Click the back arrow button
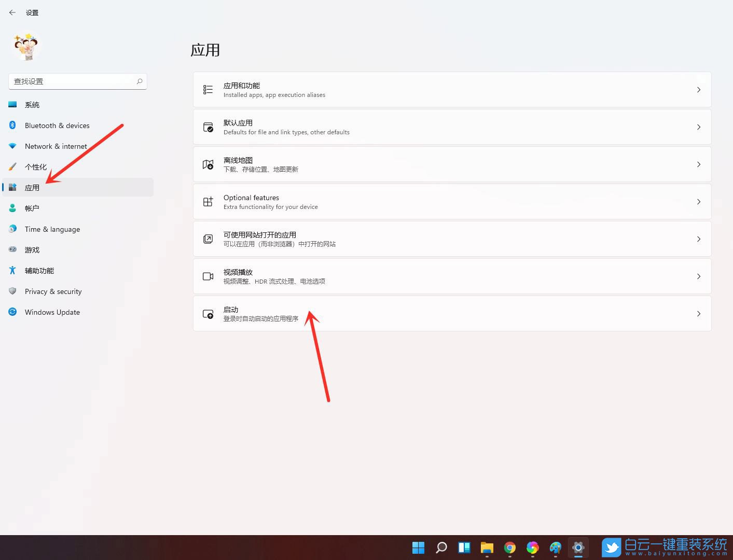Screen dimensions: 733x560 click(12, 12)
